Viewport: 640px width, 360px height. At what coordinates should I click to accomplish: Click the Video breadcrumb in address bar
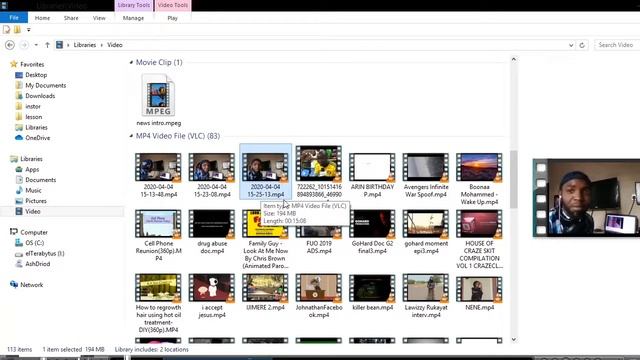click(115, 45)
